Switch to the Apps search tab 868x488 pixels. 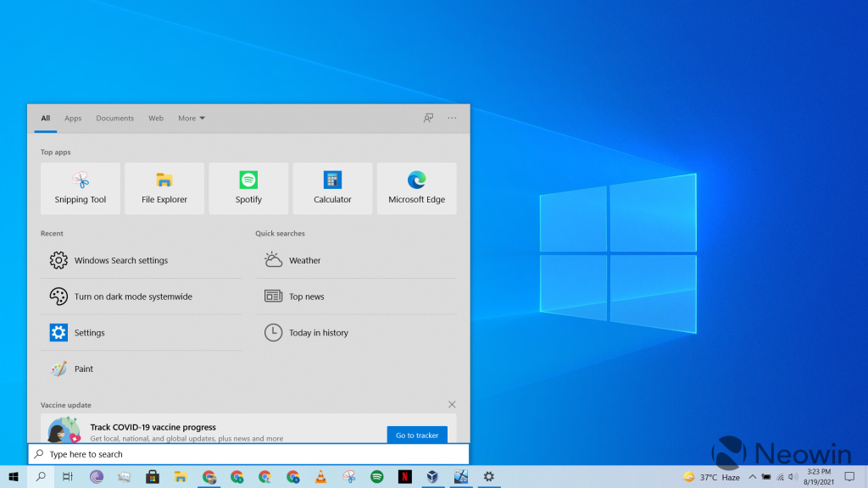click(x=73, y=119)
